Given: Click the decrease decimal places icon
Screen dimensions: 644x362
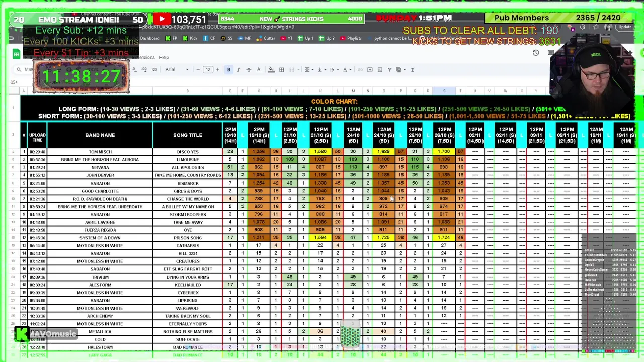Looking at the screenshot, I should coord(135,70).
